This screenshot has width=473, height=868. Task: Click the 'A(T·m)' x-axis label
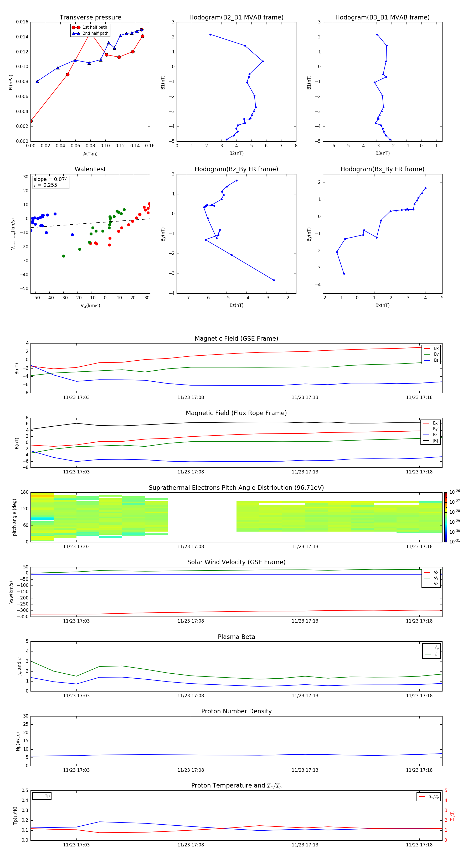click(x=90, y=154)
